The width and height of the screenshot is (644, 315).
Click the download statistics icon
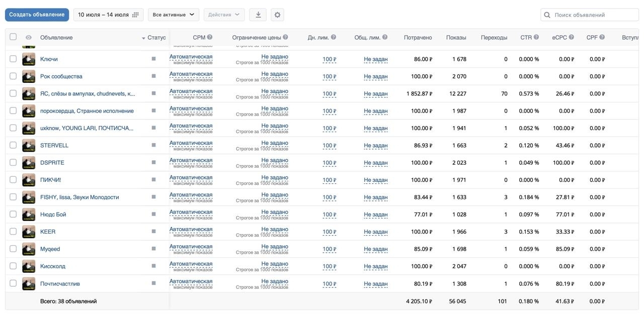258,15
